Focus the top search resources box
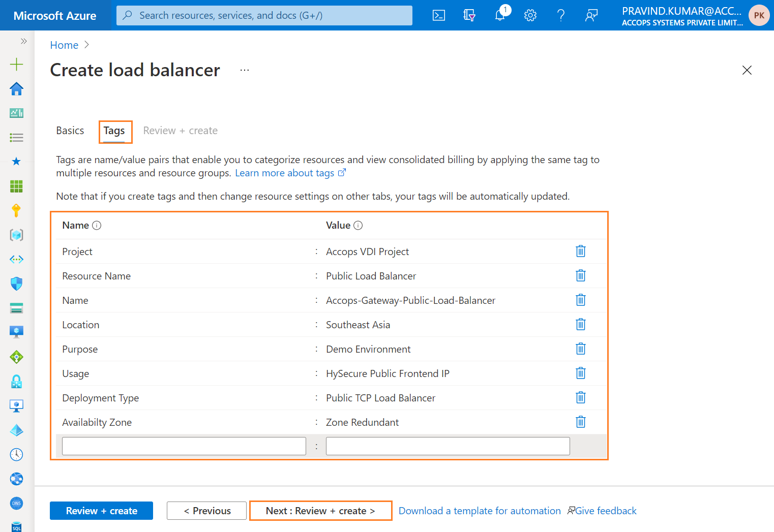Screen dimensions: 774x532 pyautogui.click(x=264, y=15)
